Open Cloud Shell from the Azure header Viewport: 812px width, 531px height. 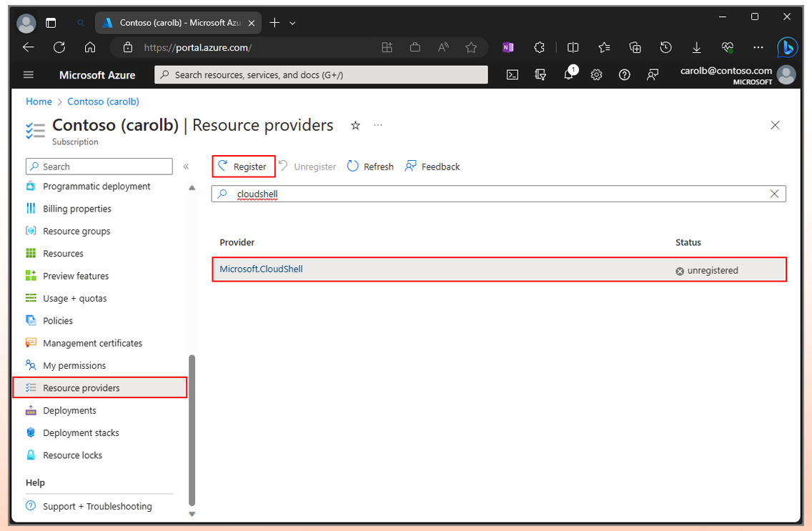tap(512, 75)
